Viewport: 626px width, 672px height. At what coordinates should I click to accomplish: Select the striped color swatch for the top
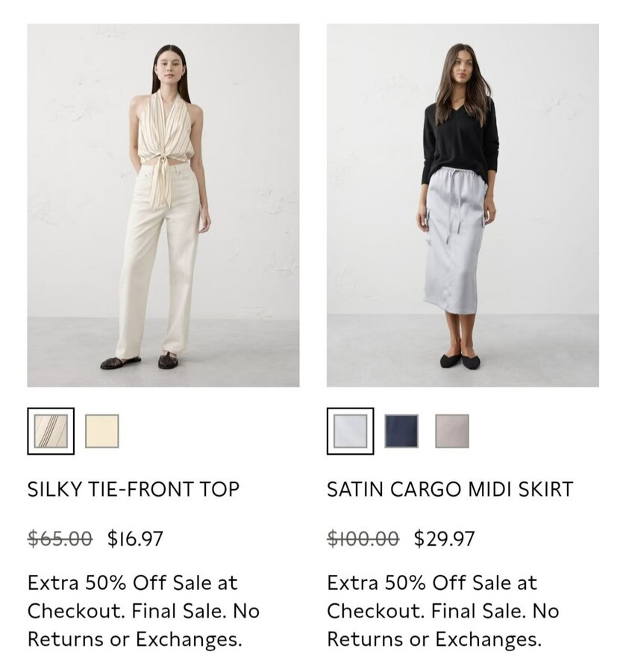51,431
